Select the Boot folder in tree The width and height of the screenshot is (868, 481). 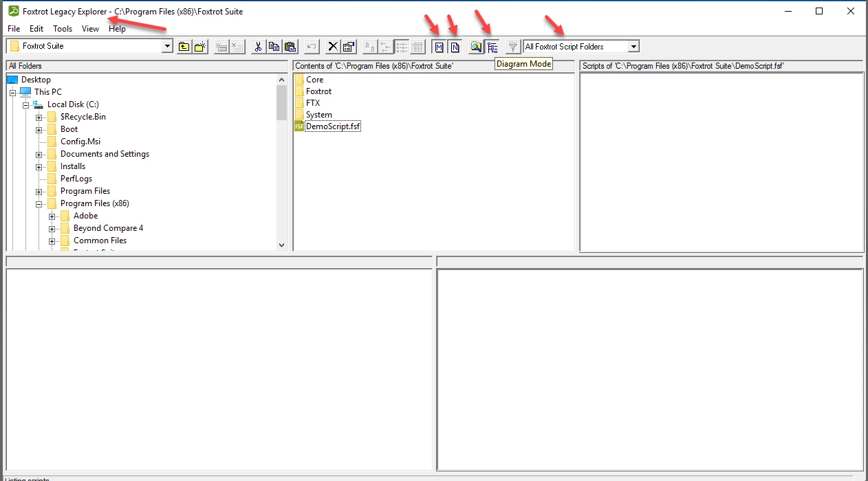(69, 129)
